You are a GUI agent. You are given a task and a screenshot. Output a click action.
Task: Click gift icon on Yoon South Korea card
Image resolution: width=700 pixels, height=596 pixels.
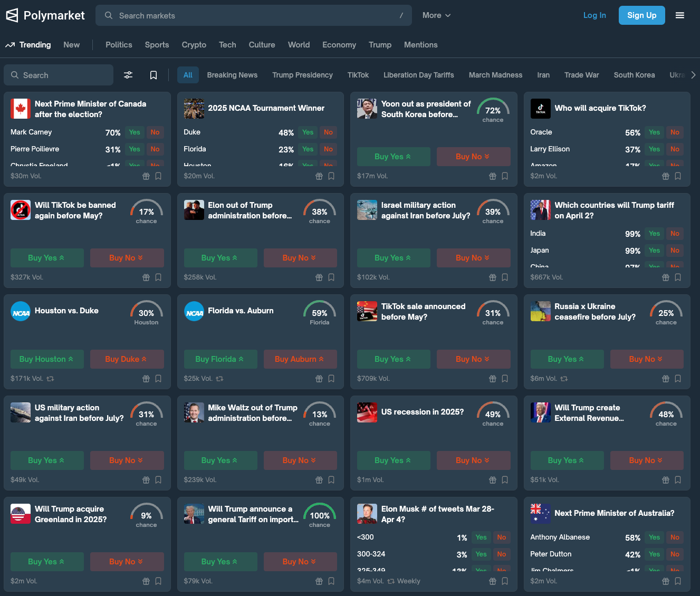(493, 176)
